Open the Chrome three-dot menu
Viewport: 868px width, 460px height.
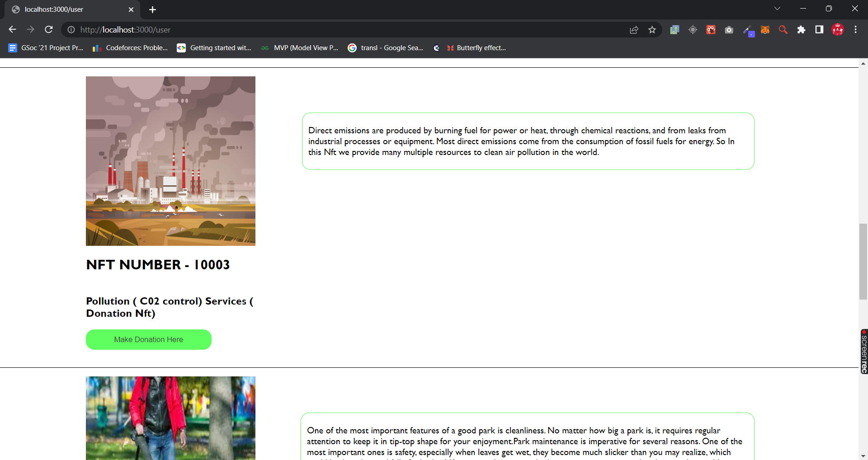[855, 30]
